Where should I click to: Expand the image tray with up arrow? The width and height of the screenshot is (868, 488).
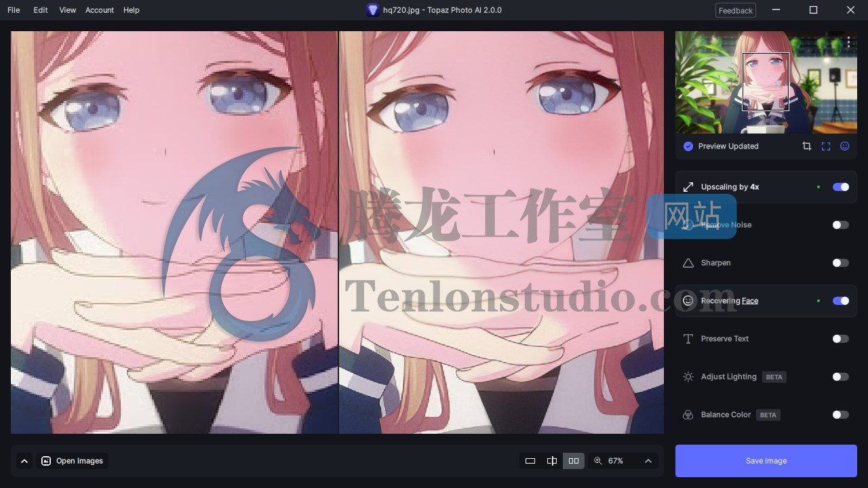tap(24, 461)
